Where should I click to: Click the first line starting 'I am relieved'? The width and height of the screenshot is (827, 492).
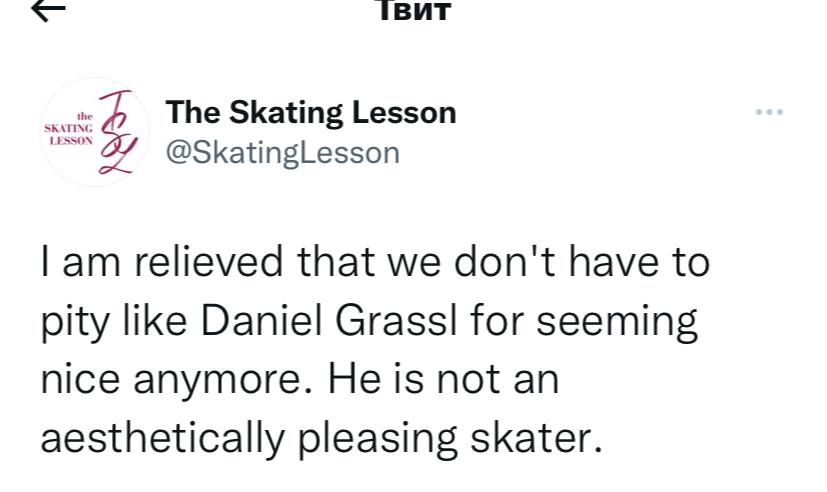375,264
